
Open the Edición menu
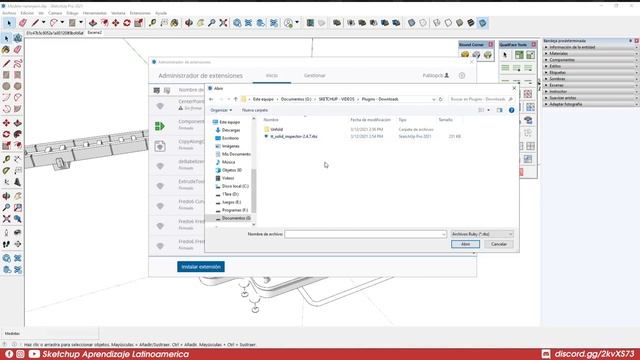27,13
